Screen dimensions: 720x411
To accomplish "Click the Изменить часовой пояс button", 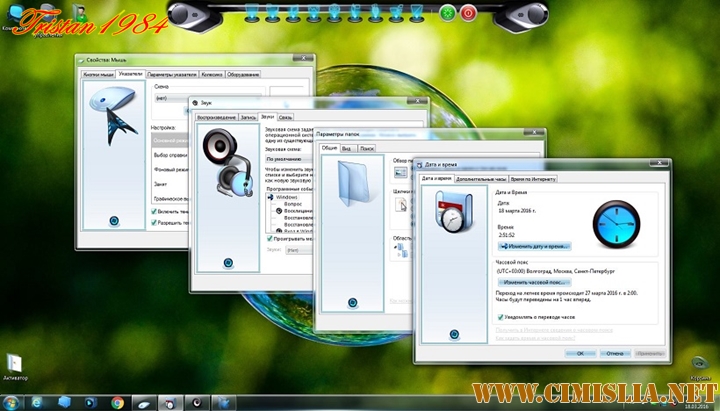I will tap(533, 282).
